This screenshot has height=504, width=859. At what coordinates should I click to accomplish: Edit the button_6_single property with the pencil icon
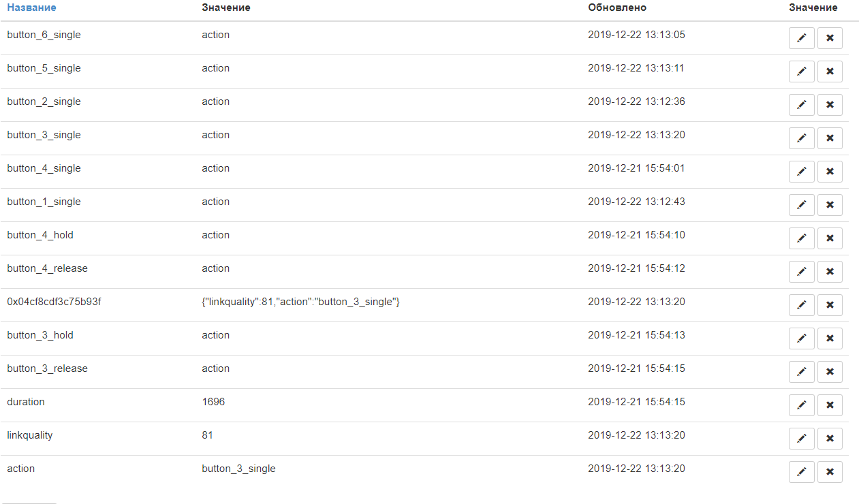click(x=801, y=38)
